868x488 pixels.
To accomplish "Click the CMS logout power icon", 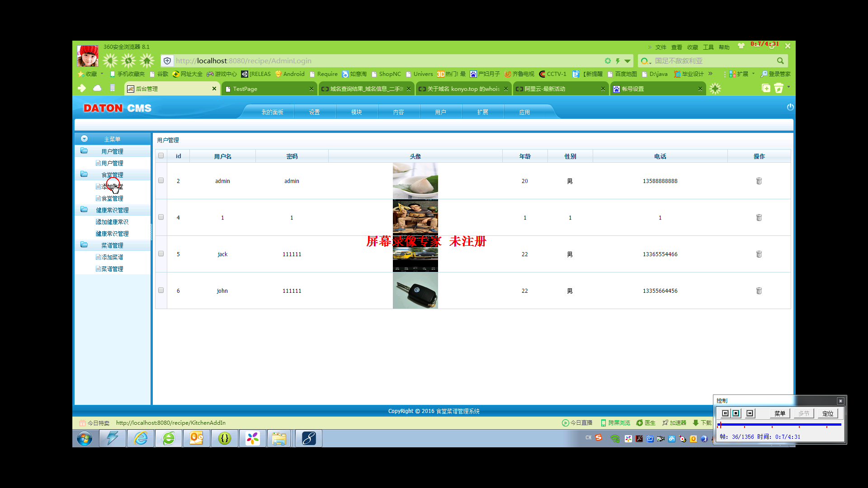I will [790, 107].
